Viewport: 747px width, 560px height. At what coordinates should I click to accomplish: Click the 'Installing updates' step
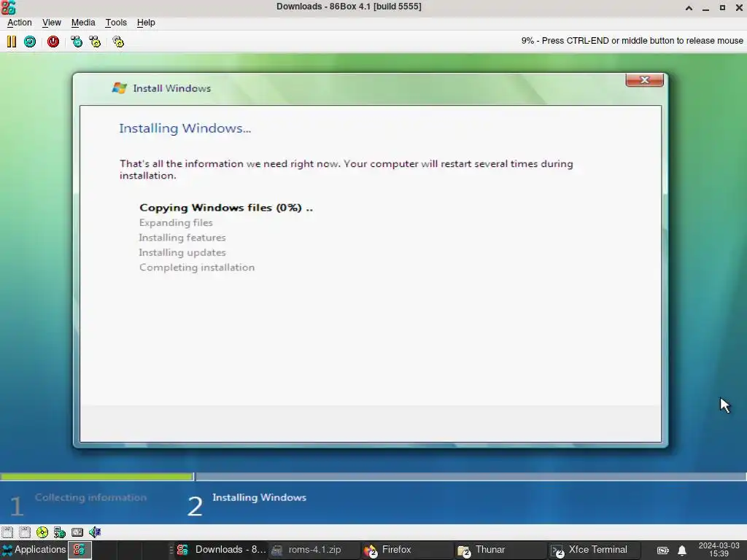(x=182, y=252)
